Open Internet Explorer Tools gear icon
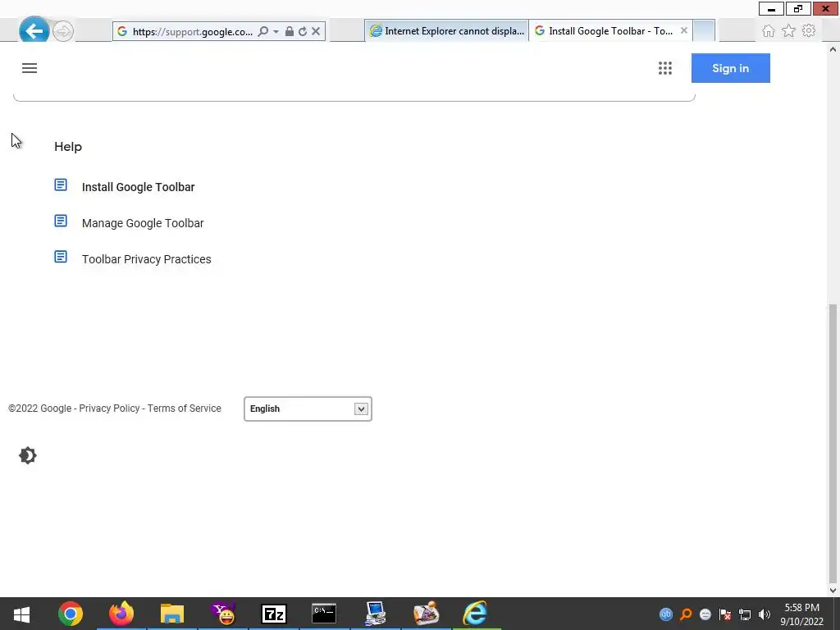This screenshot has width=840, height=630. coord(809,30)
